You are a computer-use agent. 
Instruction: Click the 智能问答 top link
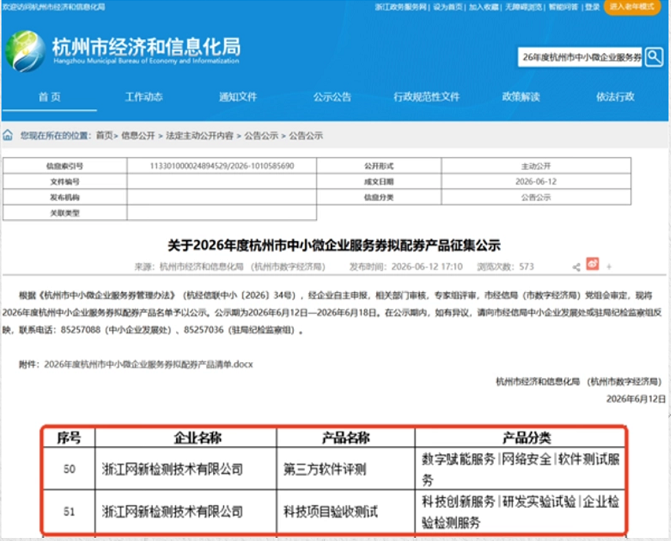pos(563,7)
